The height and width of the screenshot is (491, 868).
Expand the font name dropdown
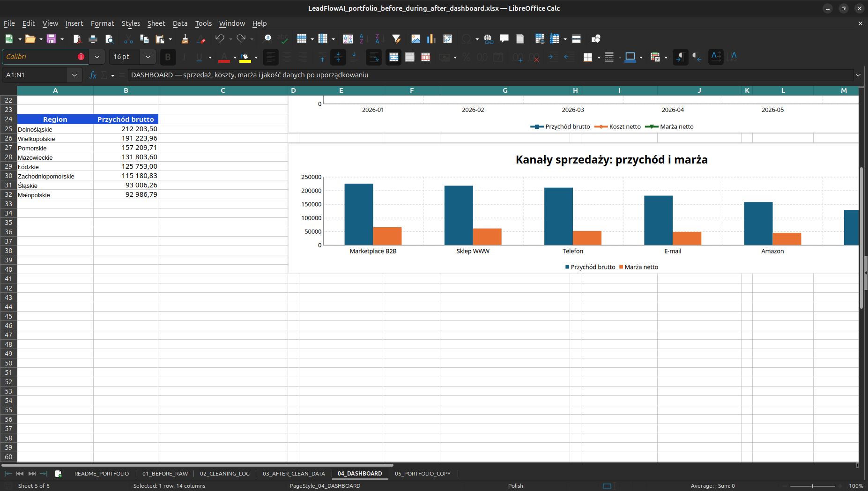(96, 57)
